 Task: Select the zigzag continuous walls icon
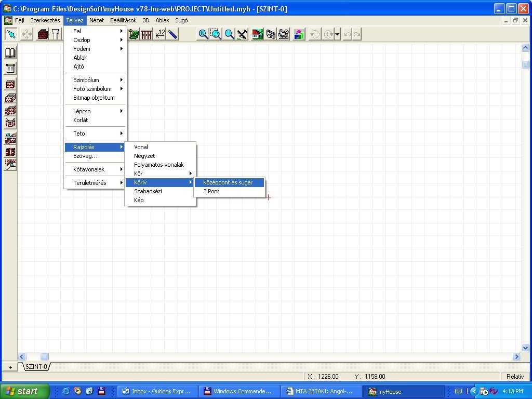coord(10,111)
